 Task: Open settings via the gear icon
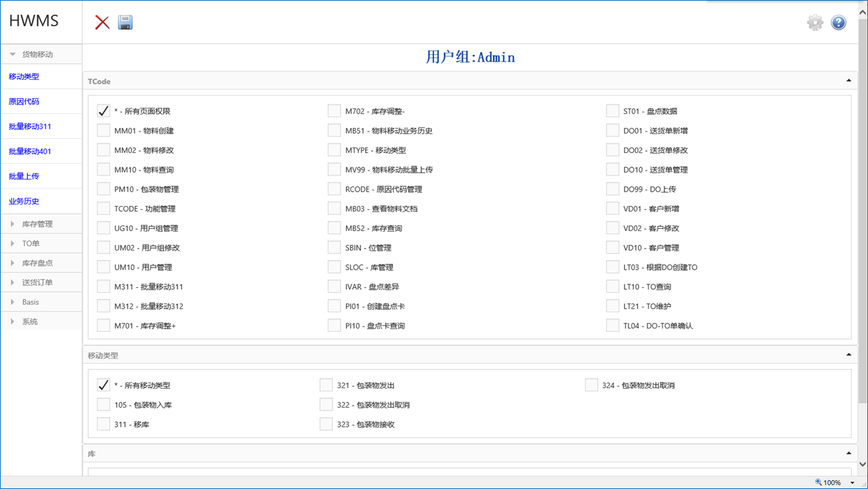815,22
